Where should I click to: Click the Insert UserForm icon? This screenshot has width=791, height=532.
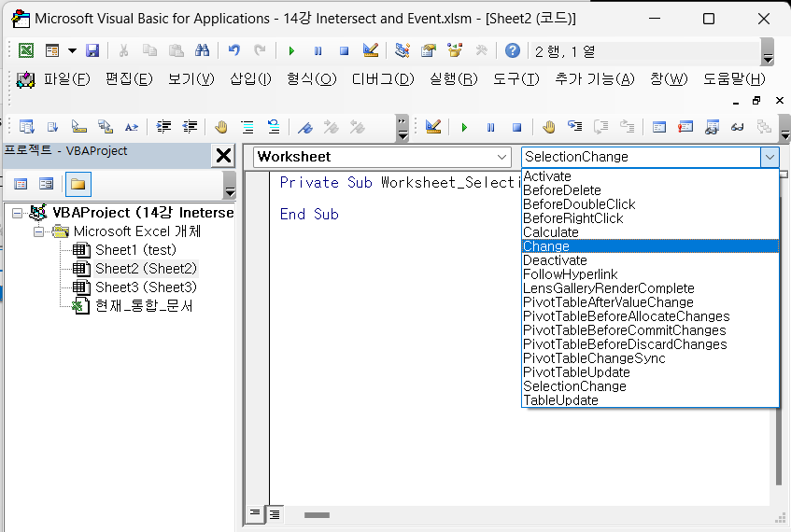tap(52, 51)
